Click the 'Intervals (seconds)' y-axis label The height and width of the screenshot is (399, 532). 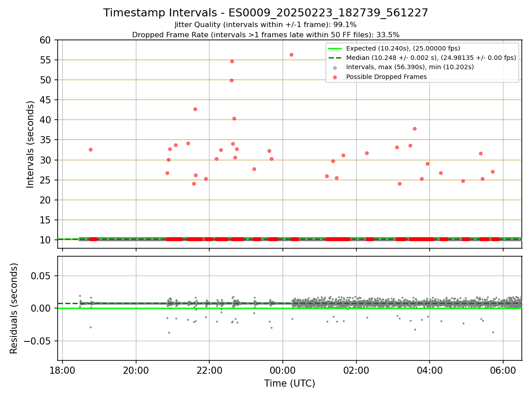[31, 144]
